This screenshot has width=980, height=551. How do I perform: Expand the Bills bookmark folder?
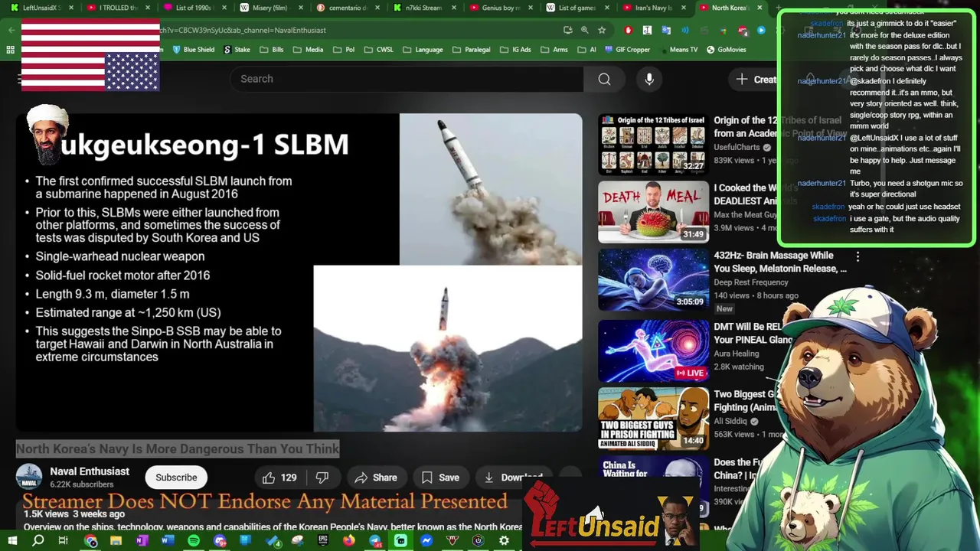coord(271,50)
